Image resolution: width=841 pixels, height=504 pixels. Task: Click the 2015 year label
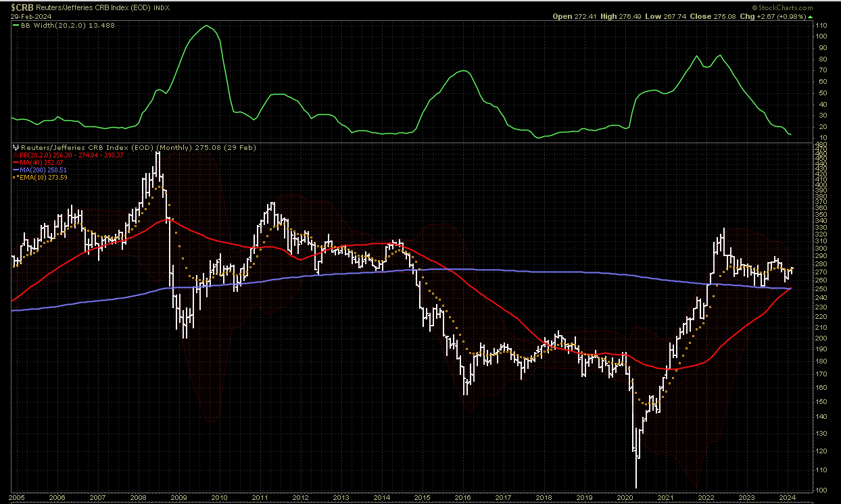(x=422, y=498)
